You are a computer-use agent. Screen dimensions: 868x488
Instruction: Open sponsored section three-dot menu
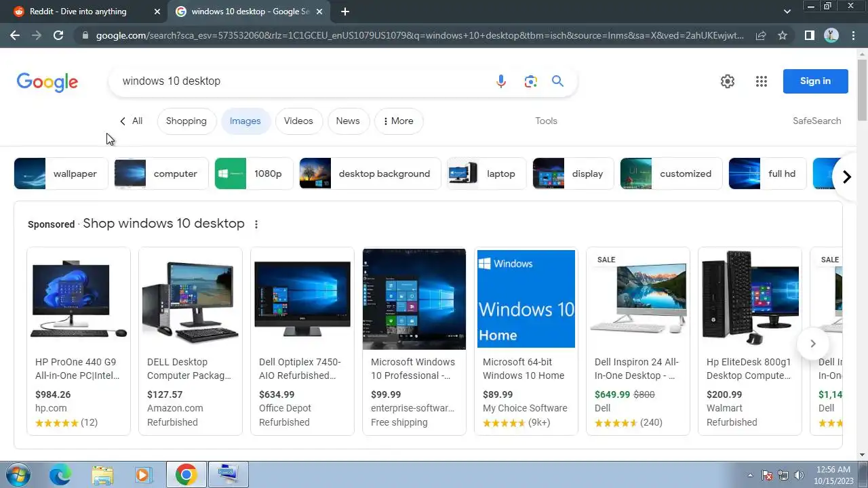coord(256,224)
